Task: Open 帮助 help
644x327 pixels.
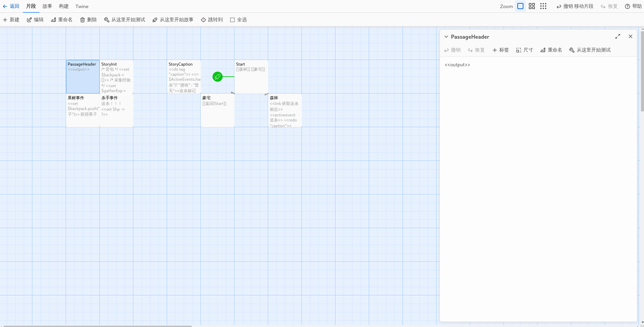Action: 633,6
